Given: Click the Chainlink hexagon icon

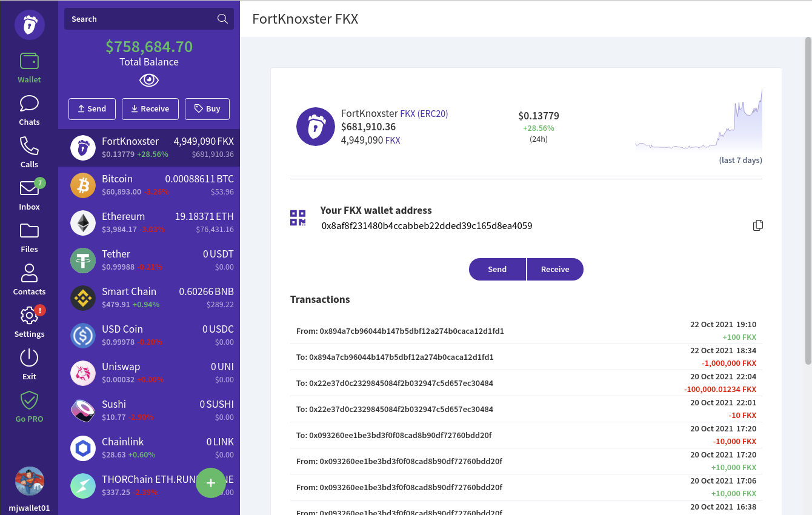Looking at the screenshot, I should [x=83, y=448].
